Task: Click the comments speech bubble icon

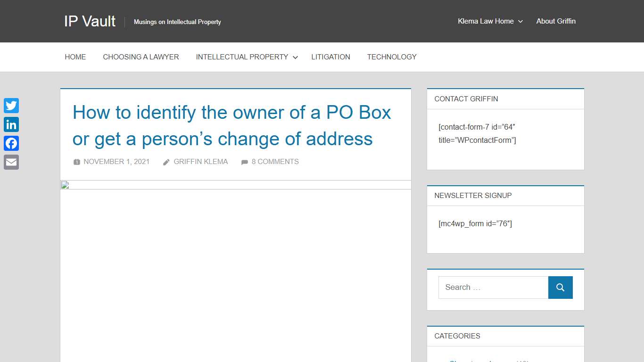Action: pyautogui.click(x=245, y=162)
